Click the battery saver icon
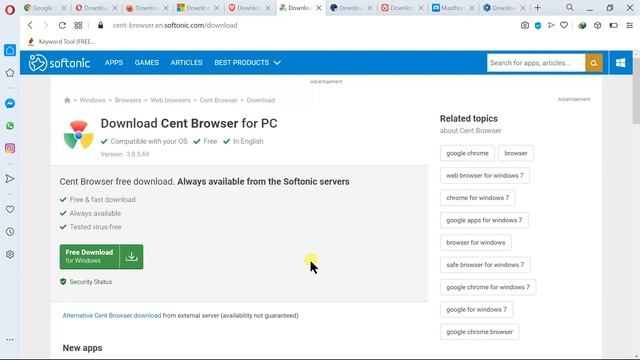 coord(613,25)
